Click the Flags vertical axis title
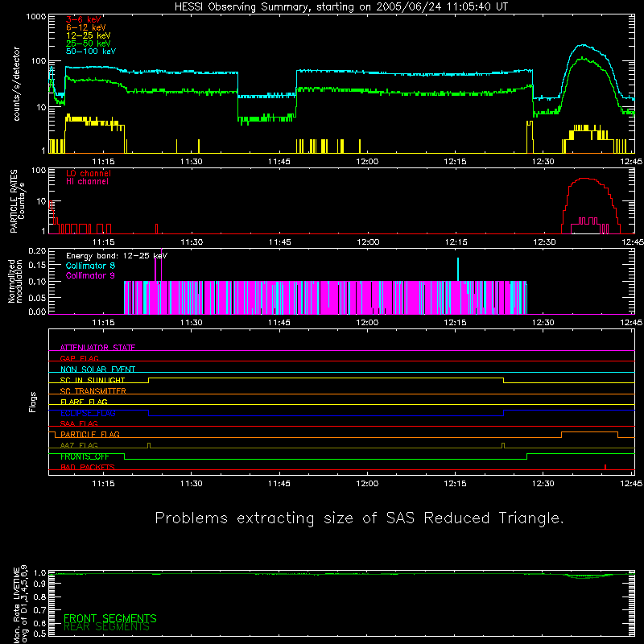644x644 pixels. (x=33, y=402)
